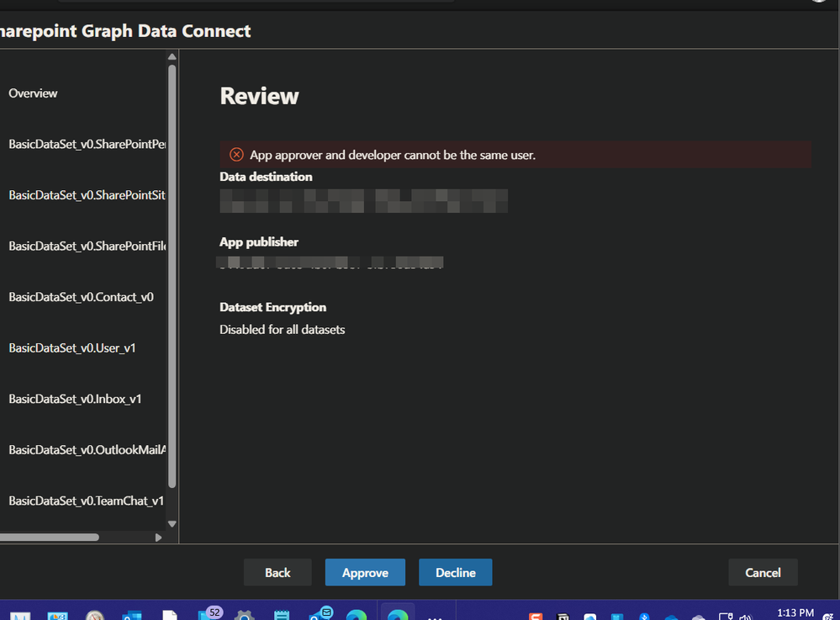The height and width of the screenshot is (620, 840).
Task: Click the Back button
Action: pos(277,572)
